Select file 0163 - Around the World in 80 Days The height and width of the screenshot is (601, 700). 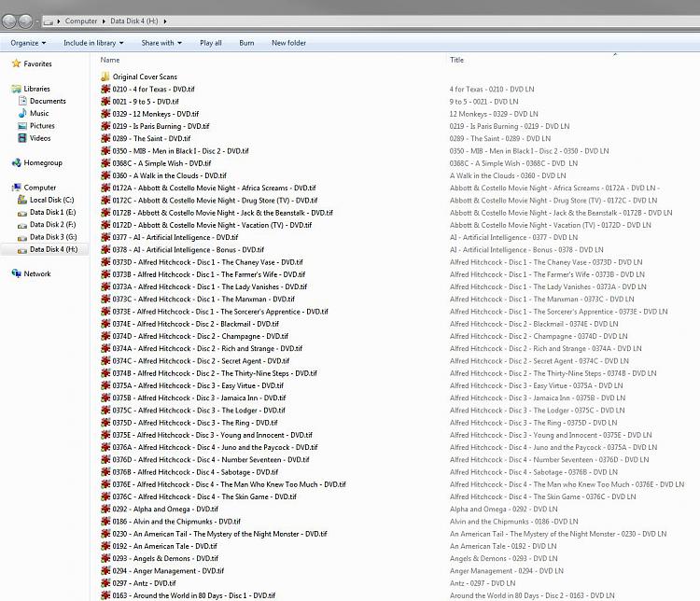coord(194,595)
